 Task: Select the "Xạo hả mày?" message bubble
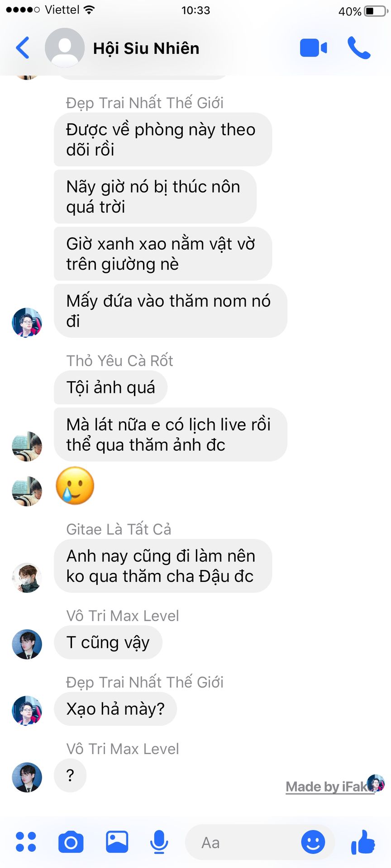115,709
